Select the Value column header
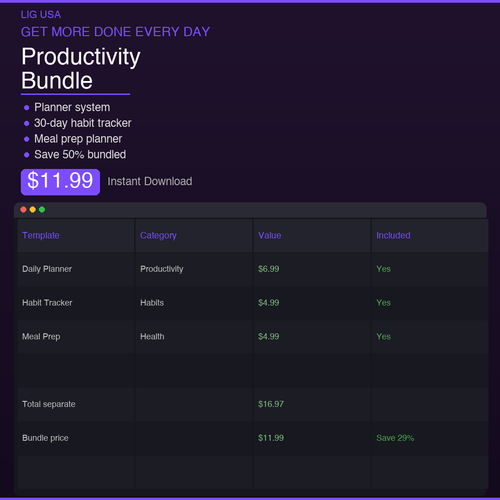The height and width of the screenshot is (500, 500). pos(312,235)
